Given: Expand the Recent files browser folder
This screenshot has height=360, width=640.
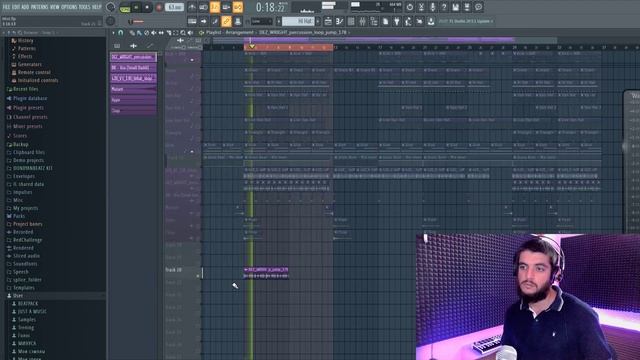Looking at the screenshot, I should point(25,89).
